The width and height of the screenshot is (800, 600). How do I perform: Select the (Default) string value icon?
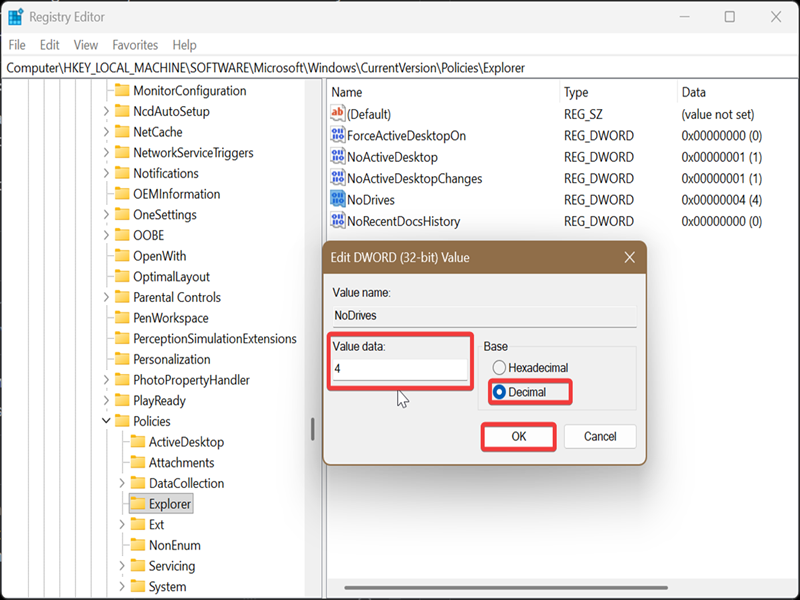(x=338, y=113)
